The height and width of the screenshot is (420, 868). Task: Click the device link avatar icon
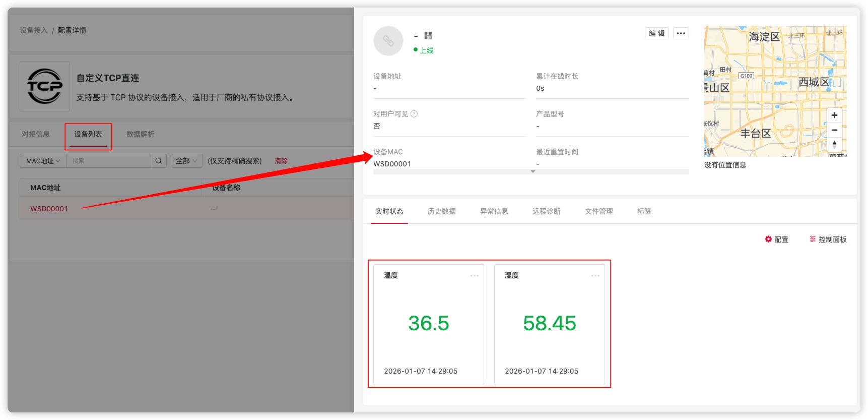pos(388,41)
